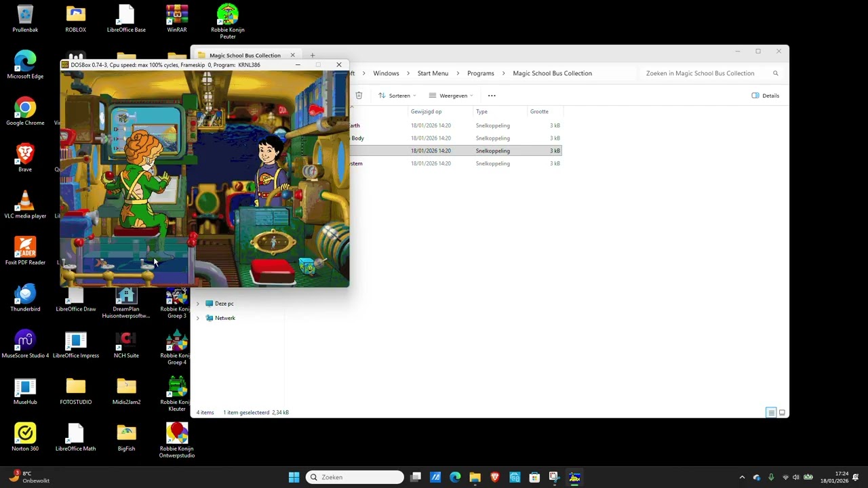Select the DreamPlan desktop shortcut
This screenshot has height=488, width=868.
[126, 304]
